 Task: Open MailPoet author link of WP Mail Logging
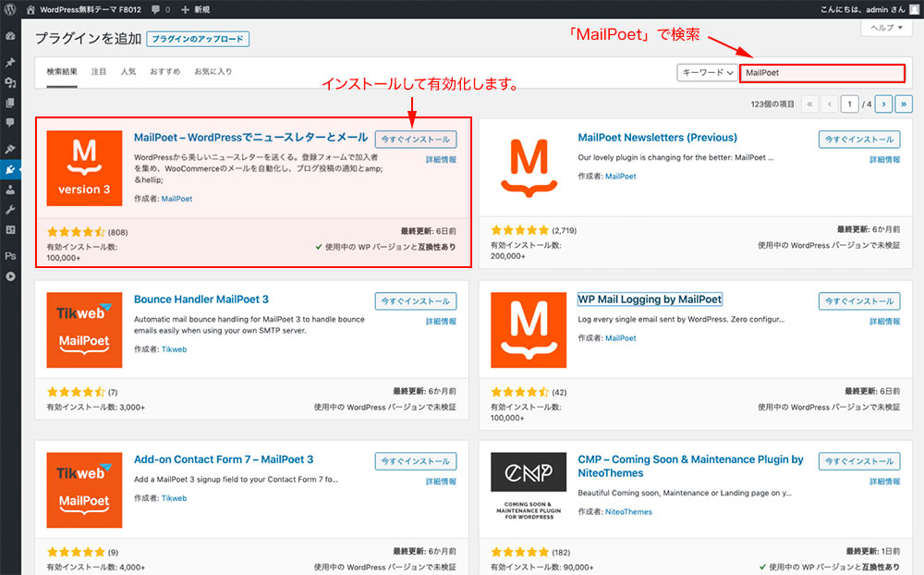coord(621,338)
